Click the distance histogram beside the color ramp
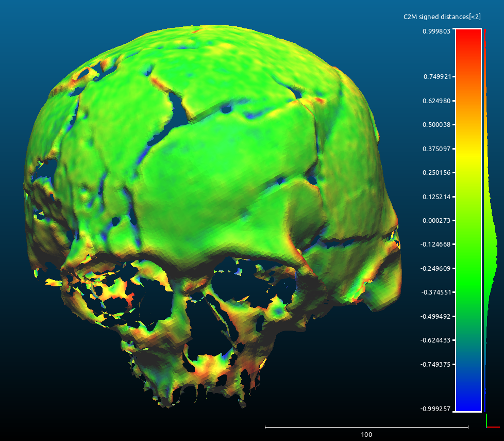 pos(490,220)
